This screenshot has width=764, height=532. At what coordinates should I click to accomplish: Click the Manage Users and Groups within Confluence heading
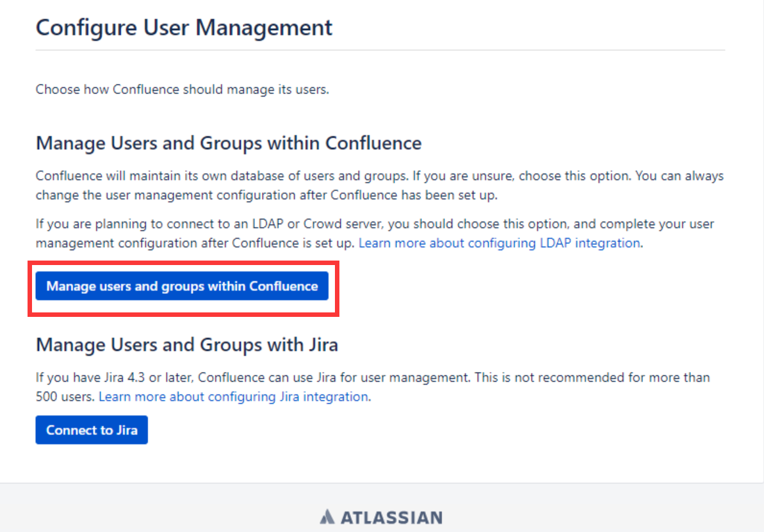tap(229, 143)
